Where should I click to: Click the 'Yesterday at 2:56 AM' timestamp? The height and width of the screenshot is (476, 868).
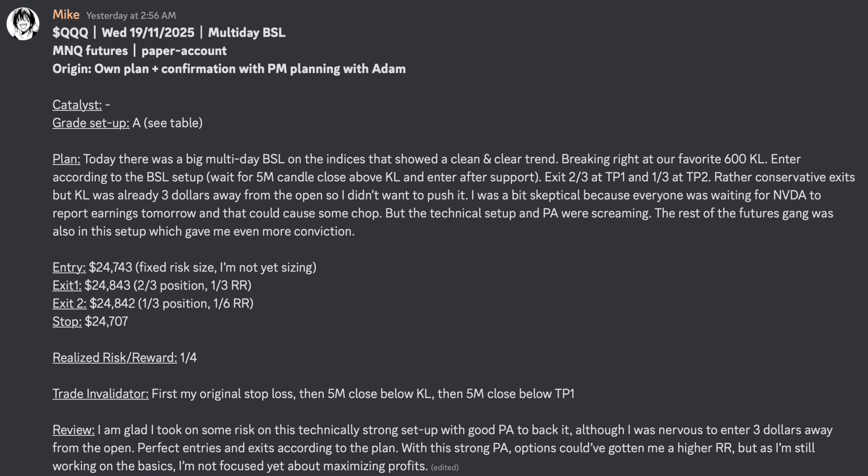click(131, 16)
